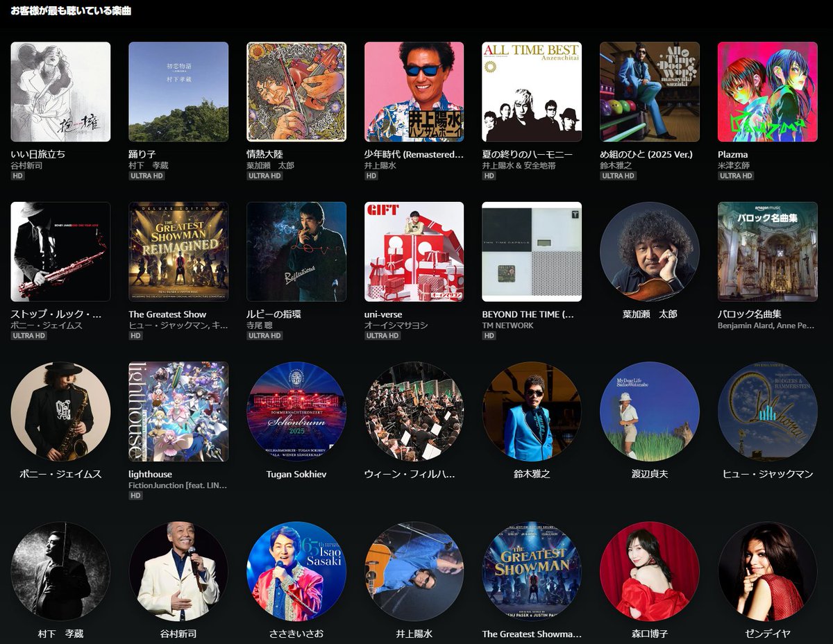Open the ヒュー・ジャックマン artist image
This screenshot has height=644, width=833.
click(x=768, y=412)
